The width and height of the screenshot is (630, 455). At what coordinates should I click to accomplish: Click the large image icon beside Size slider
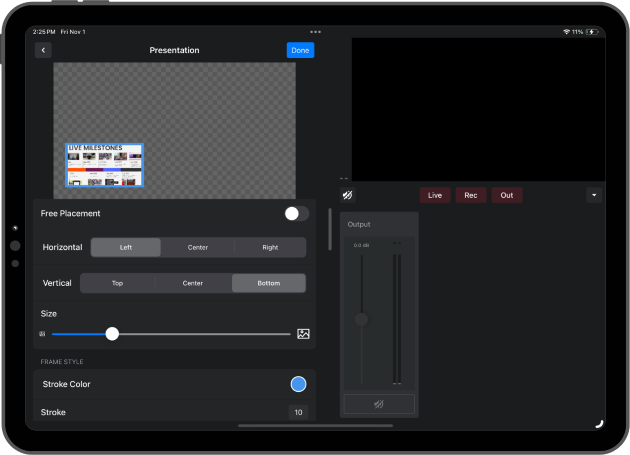point(303,334)
